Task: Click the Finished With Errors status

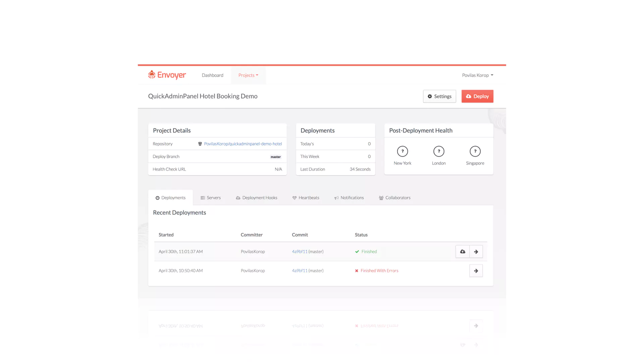Action: coord(377,271)
